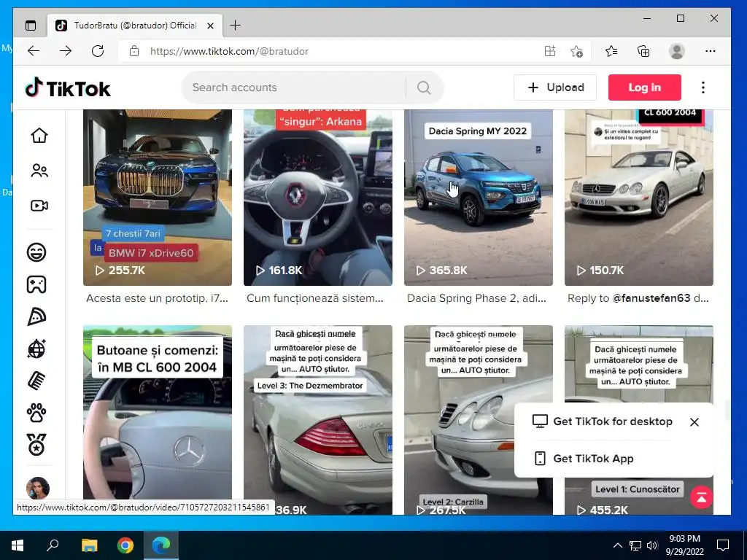Open the network tray icon
Screen dimensions: 747x560
(x=635, y=545)
